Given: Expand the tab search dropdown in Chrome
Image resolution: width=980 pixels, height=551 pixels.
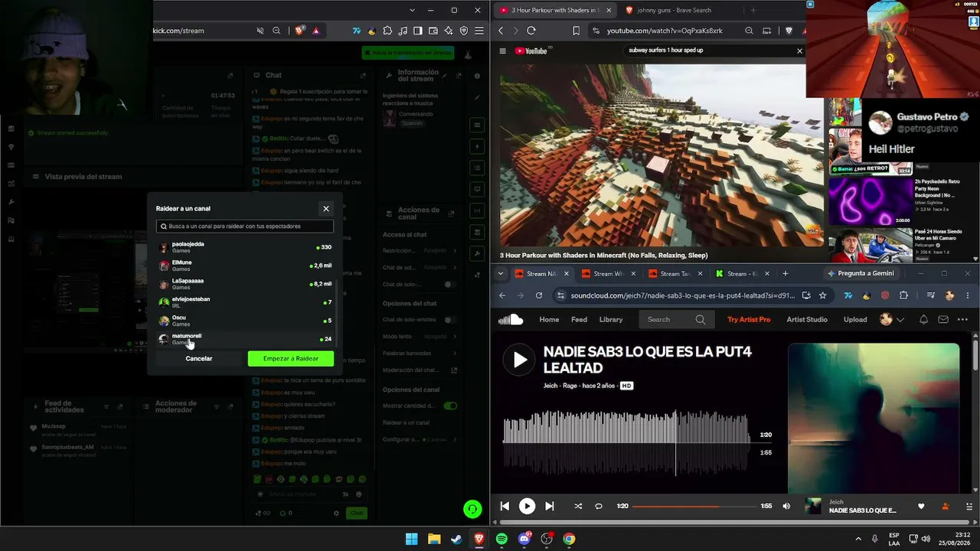Looking at the screenshot, I should click(x=501, y=273).
